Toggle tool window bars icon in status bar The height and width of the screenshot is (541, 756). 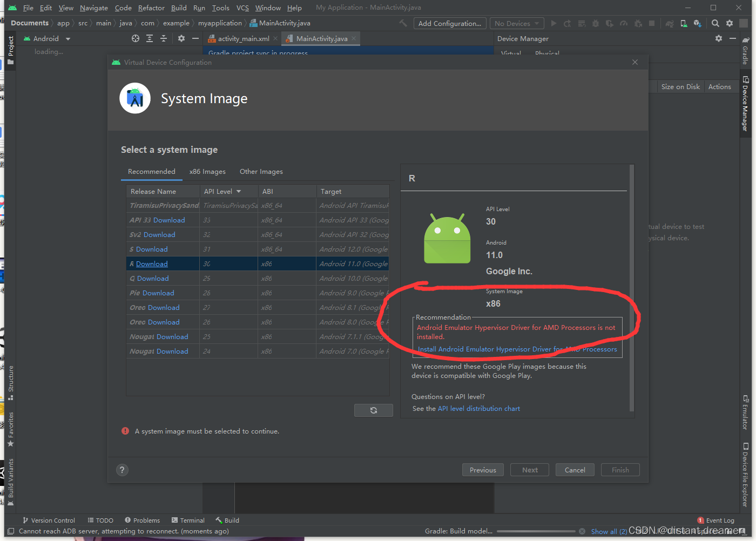(x=11, y=531)
